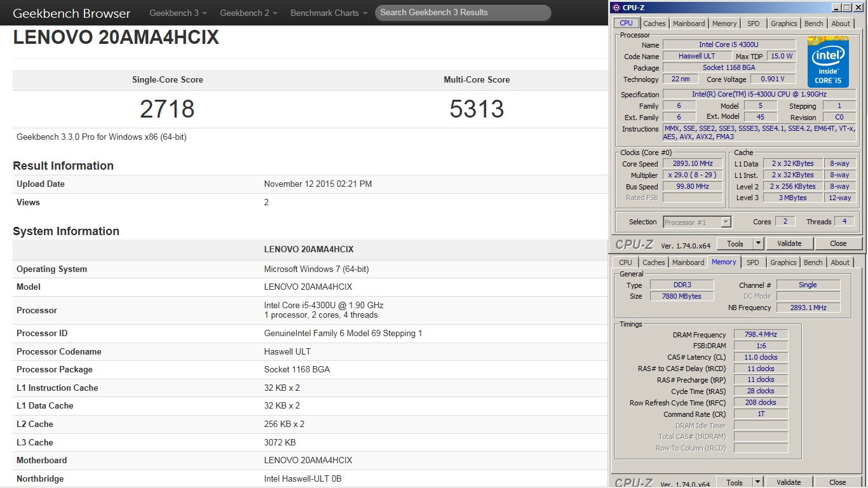Click the CAS# Latency 11.0 clocks value
The image size is (868, 488).
[x=761, y=357]
